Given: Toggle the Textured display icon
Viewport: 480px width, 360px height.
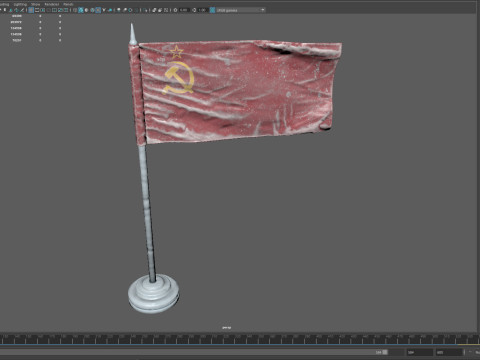Looking at the screenshot, I should coord(98,10).
